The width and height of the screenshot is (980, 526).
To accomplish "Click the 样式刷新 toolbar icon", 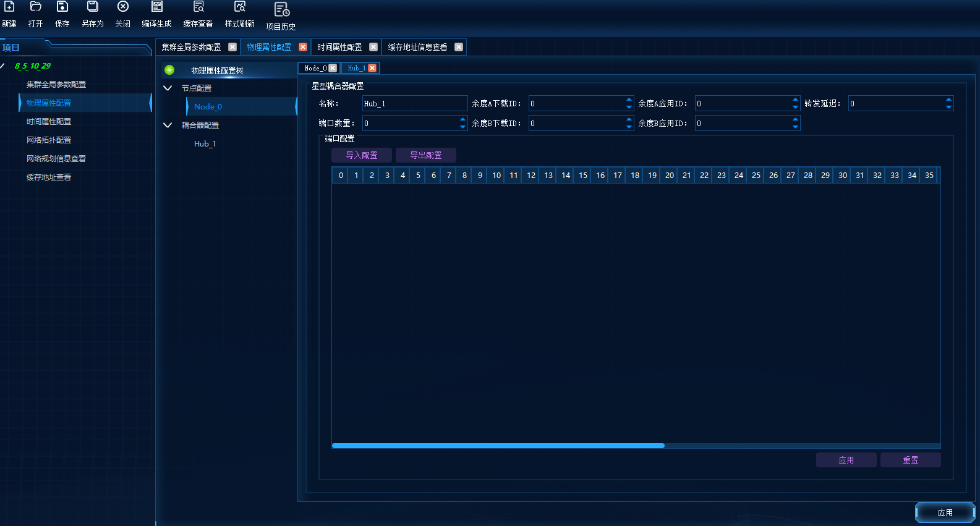I will pos(240,7).
